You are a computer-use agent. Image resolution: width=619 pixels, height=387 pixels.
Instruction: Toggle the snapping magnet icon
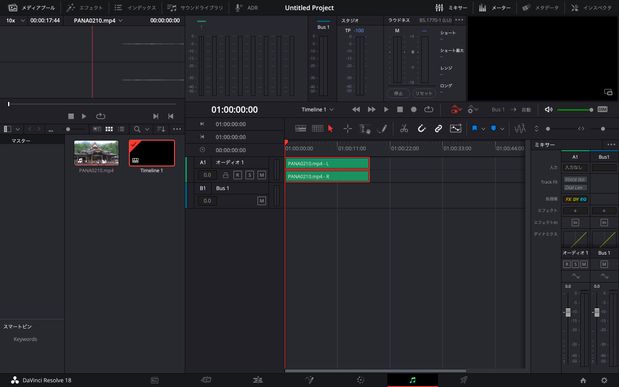tap(421, 128)
